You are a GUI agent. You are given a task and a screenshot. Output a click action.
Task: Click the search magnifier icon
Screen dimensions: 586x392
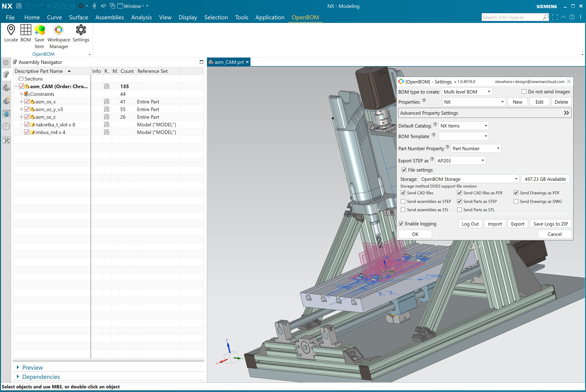tap(546, 17)
